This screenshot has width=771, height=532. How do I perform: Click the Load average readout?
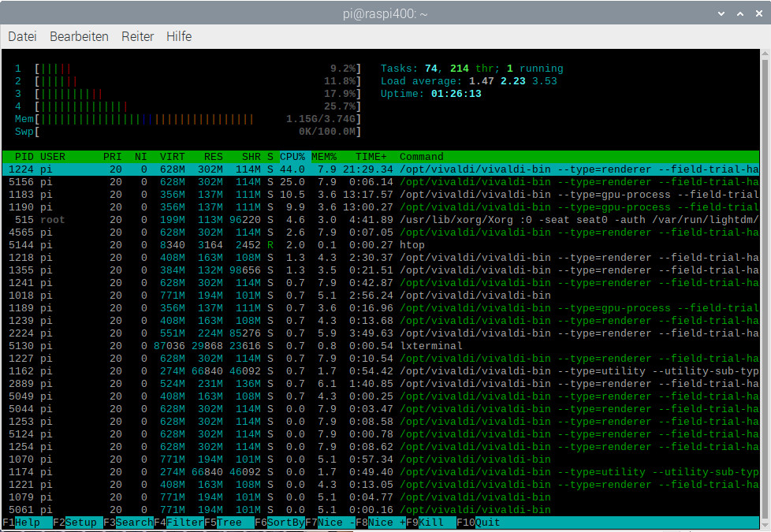point(469,81)
